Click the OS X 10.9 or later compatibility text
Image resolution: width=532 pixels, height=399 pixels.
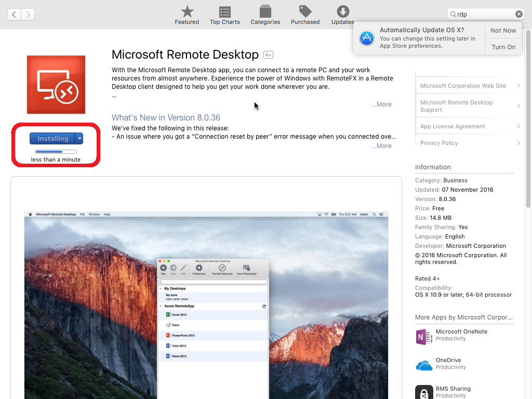click(463, 295)
